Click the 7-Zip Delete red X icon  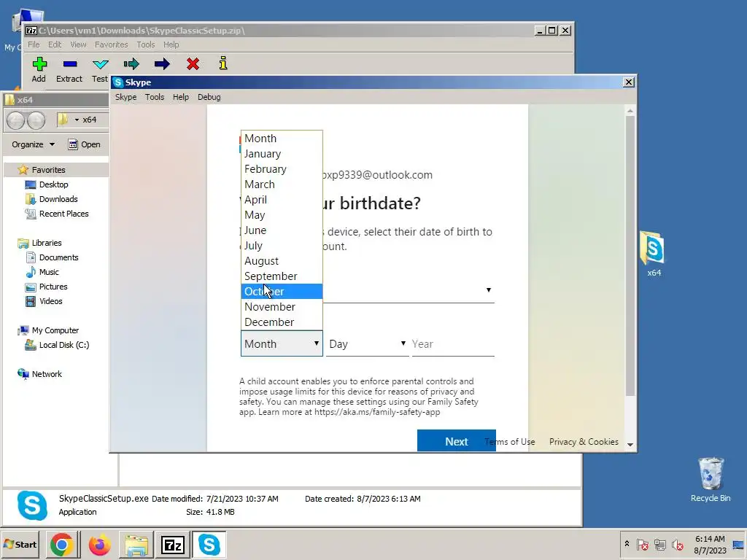tap(193, 64)
